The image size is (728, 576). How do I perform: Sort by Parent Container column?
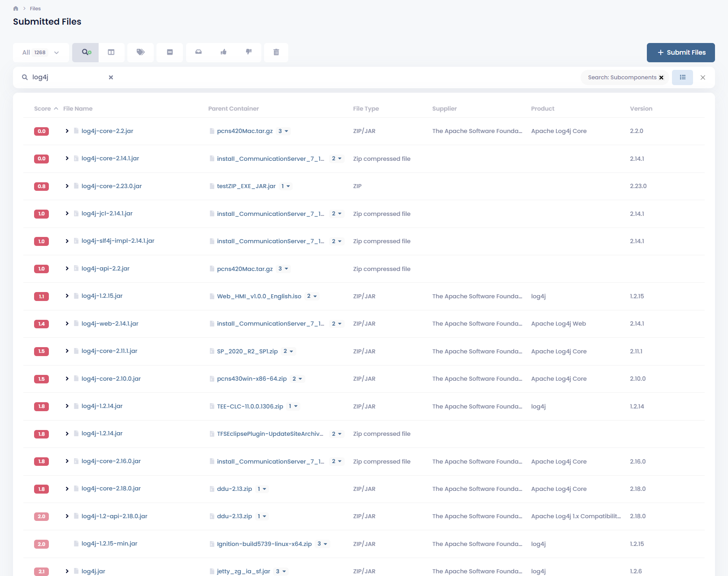[x=234, y=109]
